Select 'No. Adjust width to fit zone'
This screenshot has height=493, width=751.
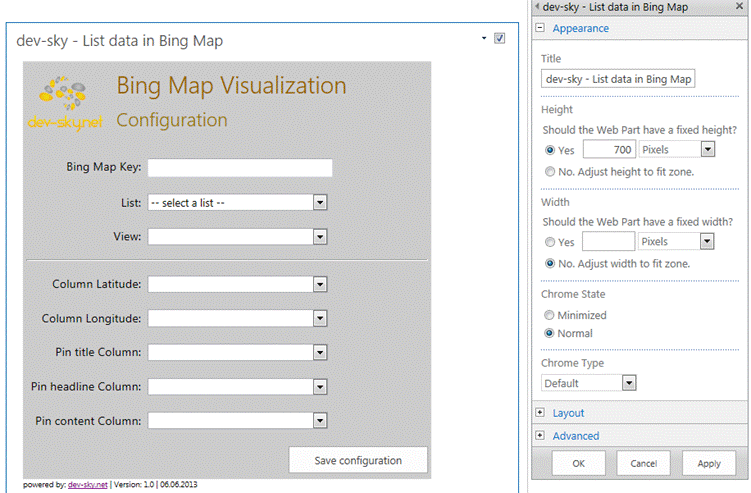(550, 264)
